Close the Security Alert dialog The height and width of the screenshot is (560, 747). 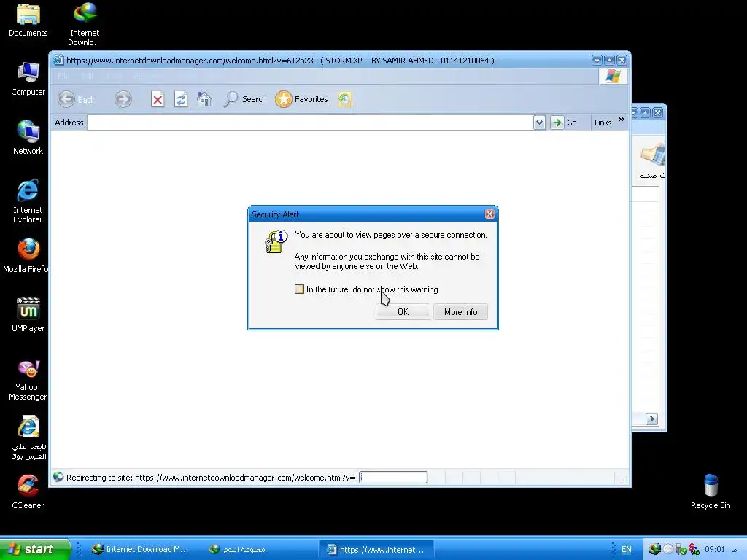[489, 214]
